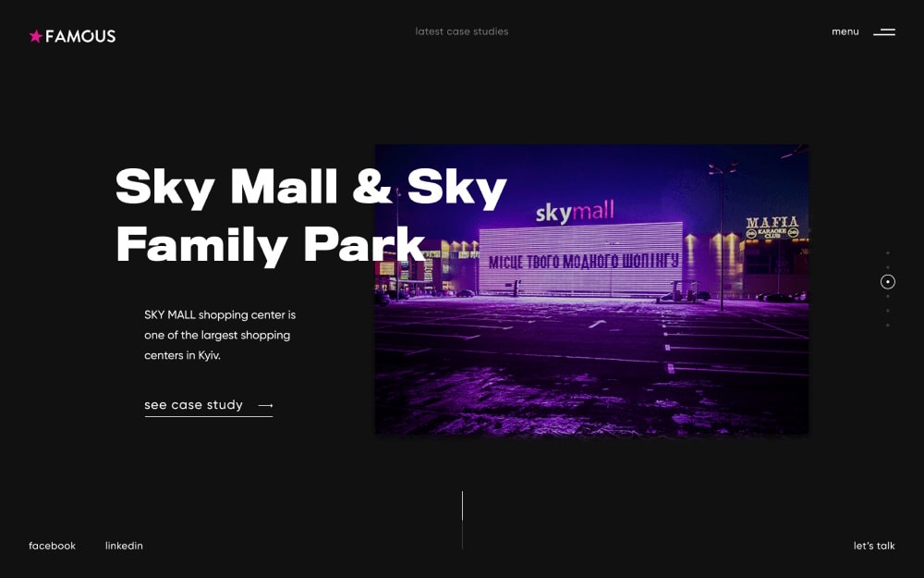Go to the last pagination dot

tap(888, 325)
